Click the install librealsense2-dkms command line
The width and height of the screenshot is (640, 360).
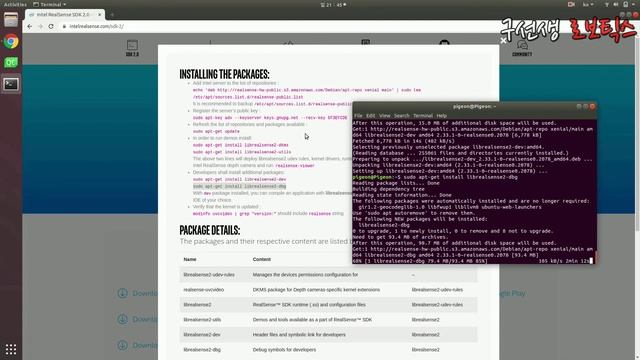click(x=241, y=145)
